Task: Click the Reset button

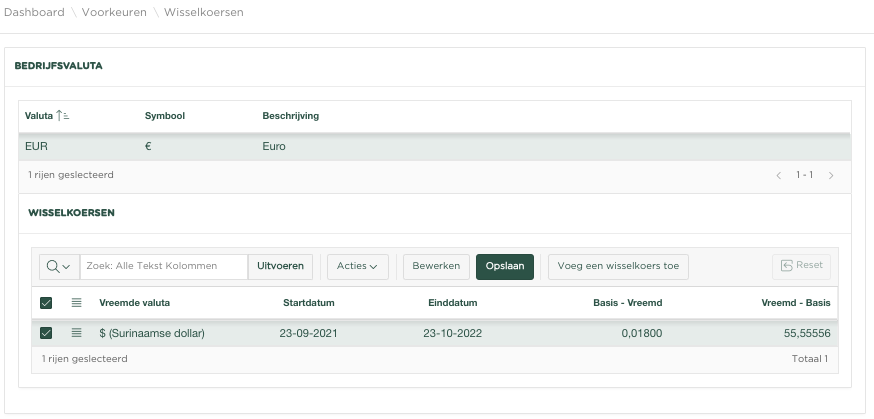Action: pyautogui.click(x=801, y=266)
